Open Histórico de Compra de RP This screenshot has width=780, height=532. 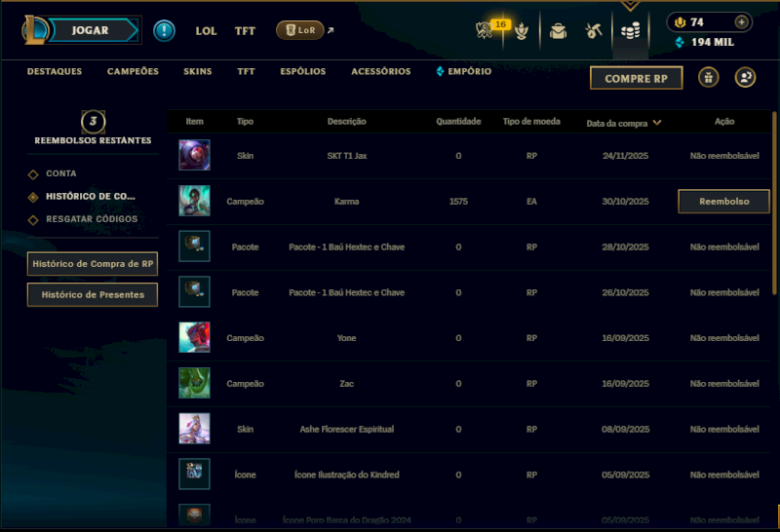click(93, 263)
